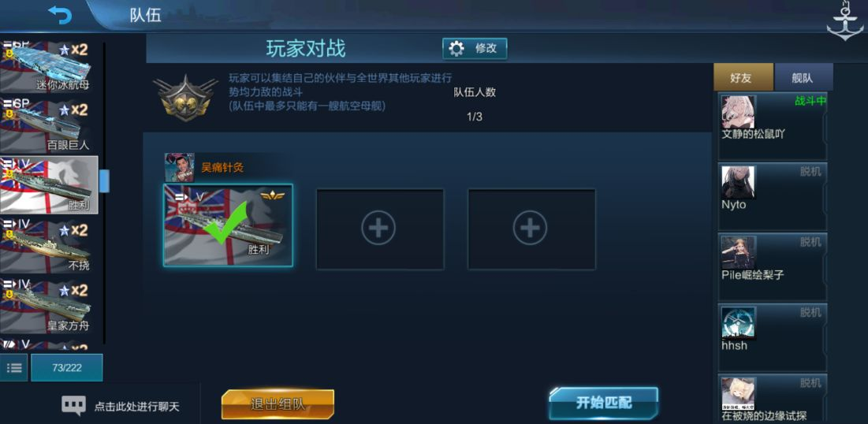Screen dimensions: 868x424
Task: Pick the 皇家方舟 carrier thumbnail
Action: (49, 306)
